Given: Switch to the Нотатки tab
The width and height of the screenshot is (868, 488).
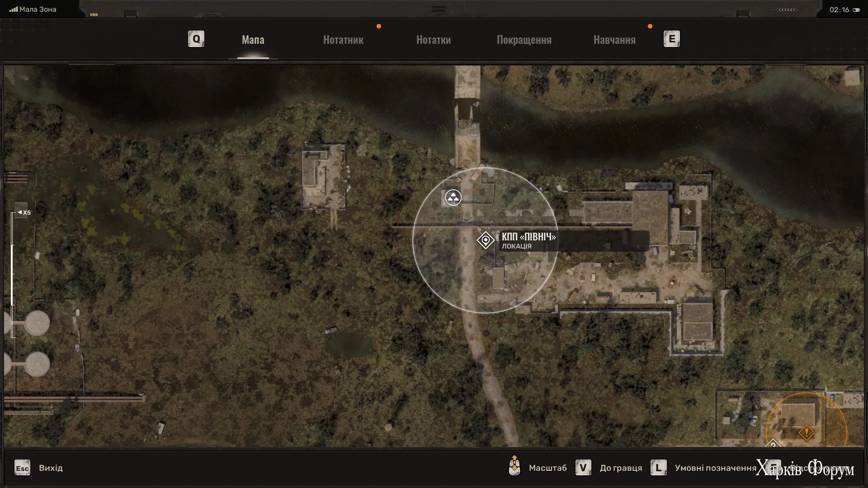Looking at the screenshot, I should point(433,40).
